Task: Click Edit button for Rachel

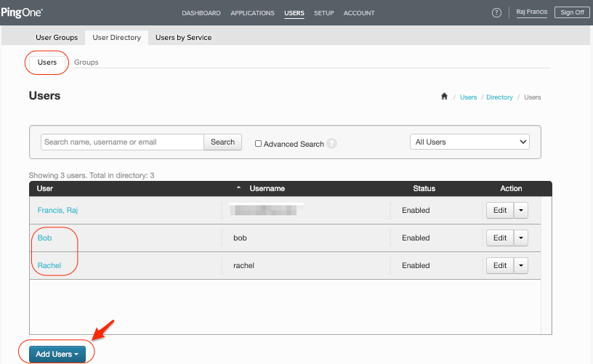Action: [x=500, y=265]
